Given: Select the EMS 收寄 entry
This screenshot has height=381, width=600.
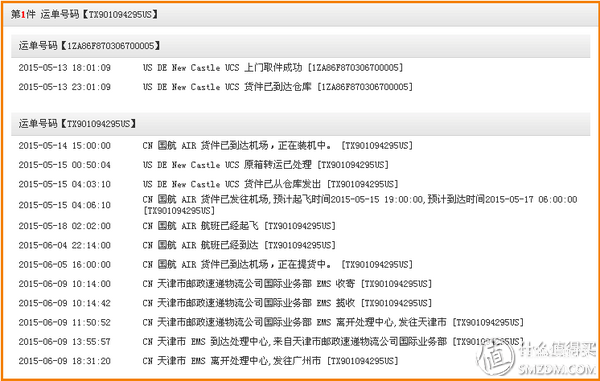Looking at the screenshot, I should pyautogui.click(x=287, y=284).
